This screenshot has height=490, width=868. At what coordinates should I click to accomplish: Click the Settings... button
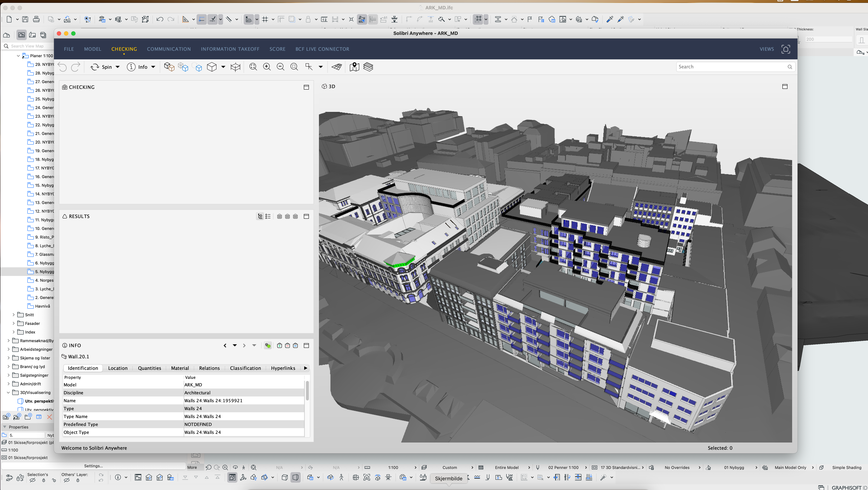pyautogui.click(x=93, y=466)
